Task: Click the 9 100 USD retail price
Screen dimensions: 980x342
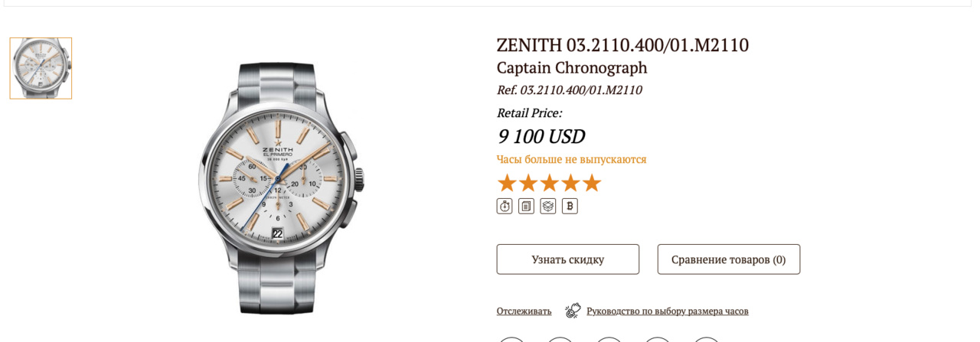Action: pos(541,136)
